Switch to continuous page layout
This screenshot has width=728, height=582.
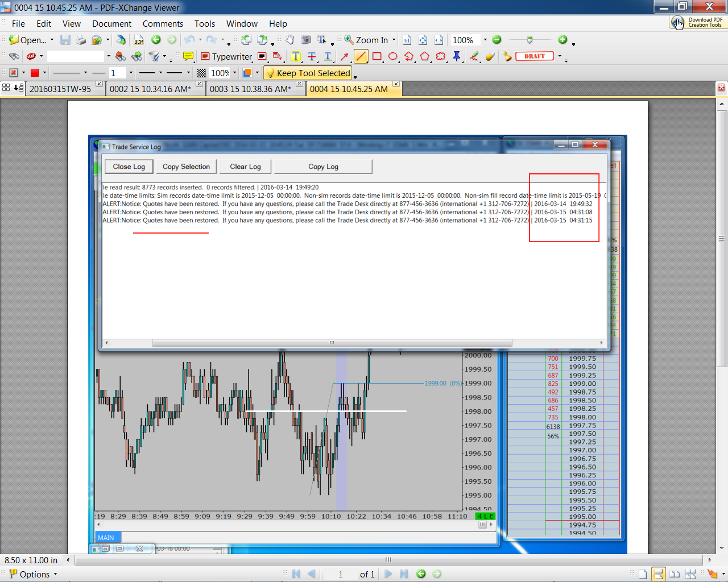pos(658,574)
